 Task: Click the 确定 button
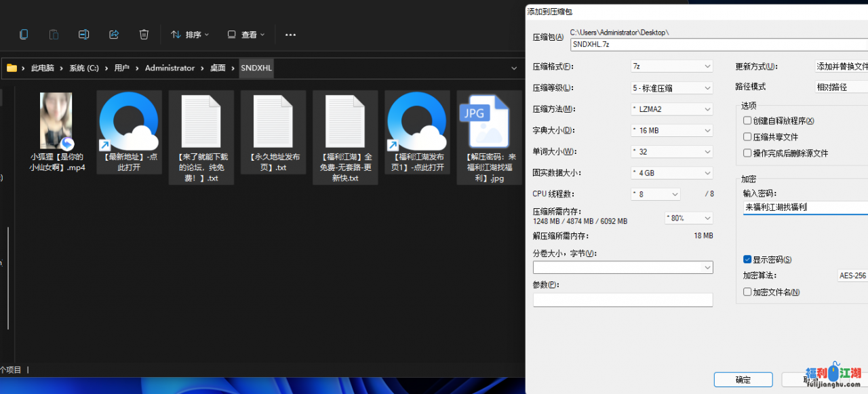tap(743, 380)
